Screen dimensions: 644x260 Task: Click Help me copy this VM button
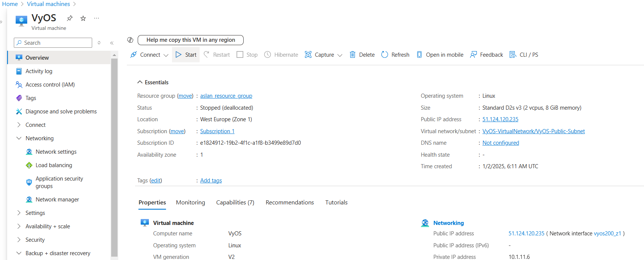tap(190, 40)
